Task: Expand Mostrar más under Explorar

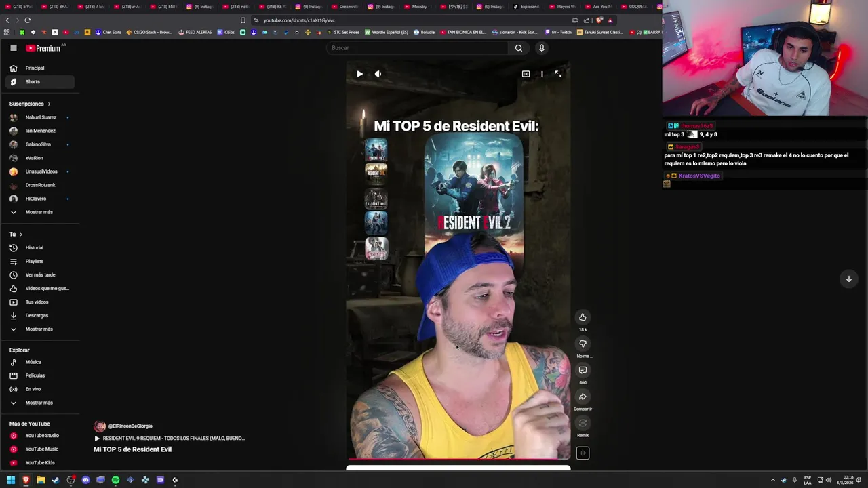Action: (40, 403)
